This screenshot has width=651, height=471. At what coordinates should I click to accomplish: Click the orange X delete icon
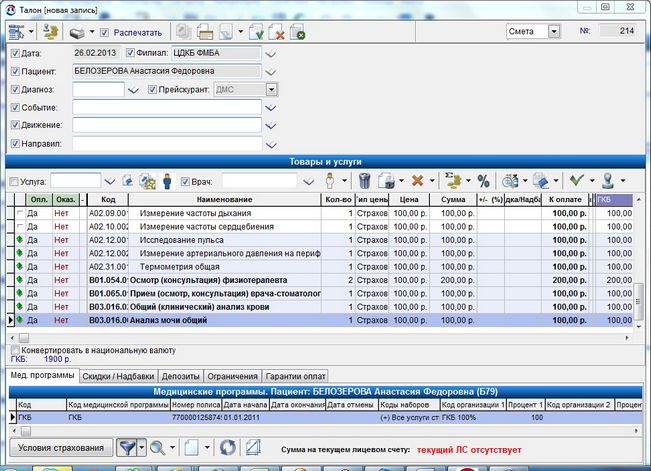tap(417, 181)
